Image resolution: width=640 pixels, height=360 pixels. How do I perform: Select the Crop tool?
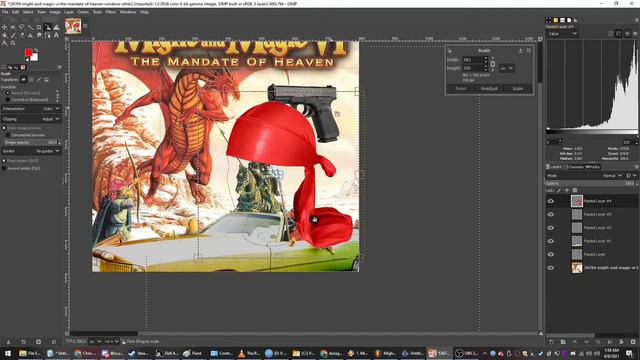point(39,27)
